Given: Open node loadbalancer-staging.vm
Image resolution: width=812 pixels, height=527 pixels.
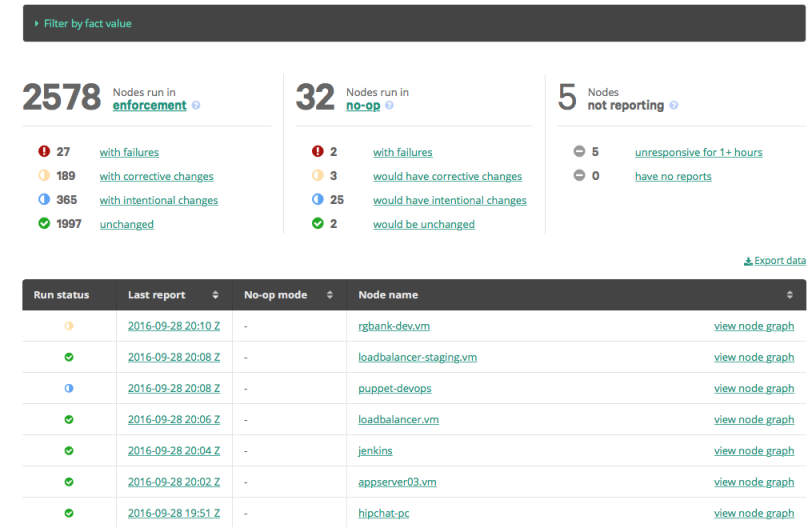Looking at the screenshot, I should [x=417, y=357].
